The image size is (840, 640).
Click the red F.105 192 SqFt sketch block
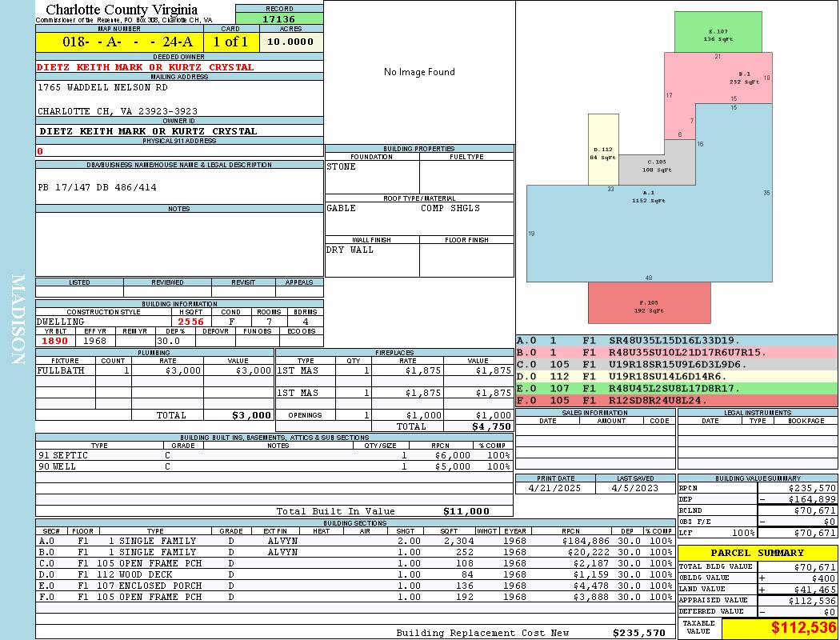click(650, 302)
